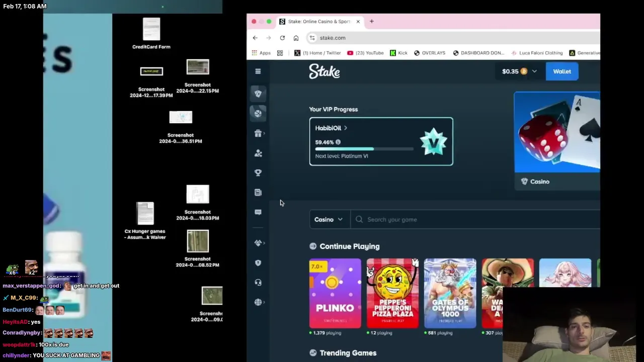Select Screenshot 2024-0...18.03 PM desktop file
Screen dimensions: 644x362
point(198,203)
